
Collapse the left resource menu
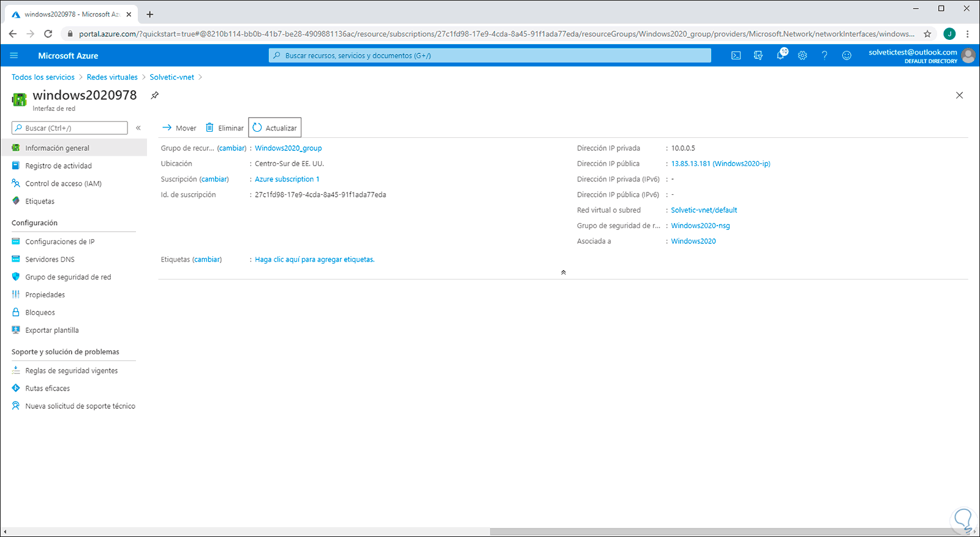(x=138, y=128)
